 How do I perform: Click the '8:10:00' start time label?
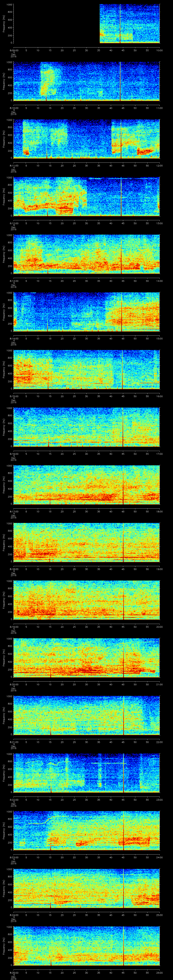click(x=14, y=108)
